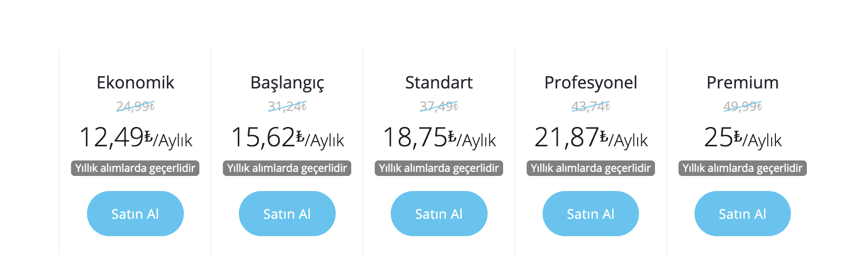This screenshot has height=255, width=868.
Task: Select the 18,75₺/Aylık price
Action: [439, 138]
